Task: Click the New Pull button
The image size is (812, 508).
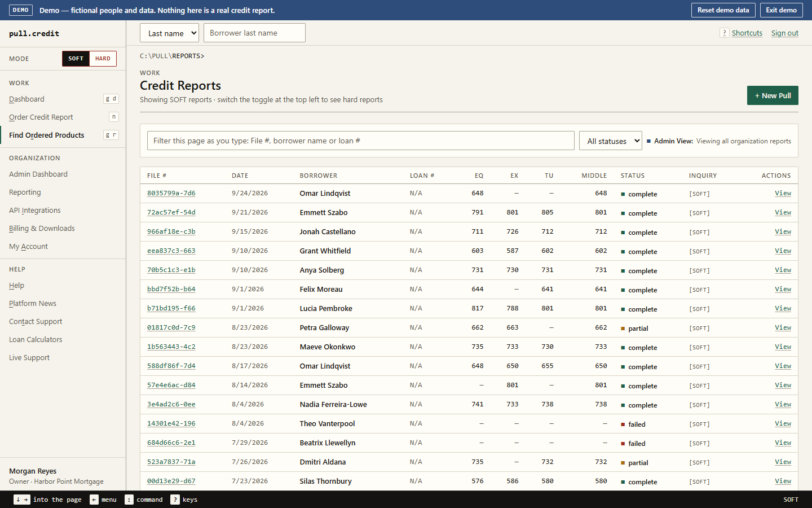Action: click(773, 95)
